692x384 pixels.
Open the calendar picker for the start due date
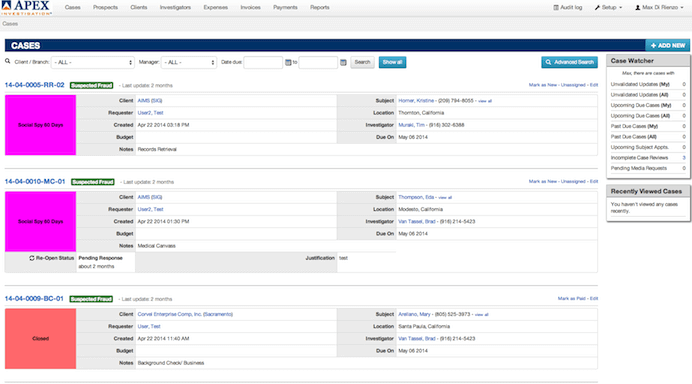[288, 63]
